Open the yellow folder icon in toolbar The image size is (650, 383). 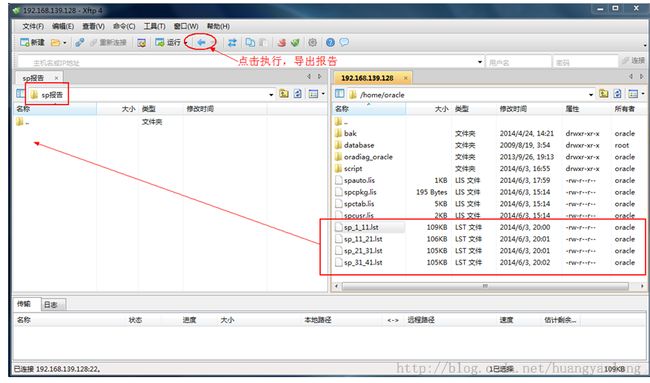(55, 42)
